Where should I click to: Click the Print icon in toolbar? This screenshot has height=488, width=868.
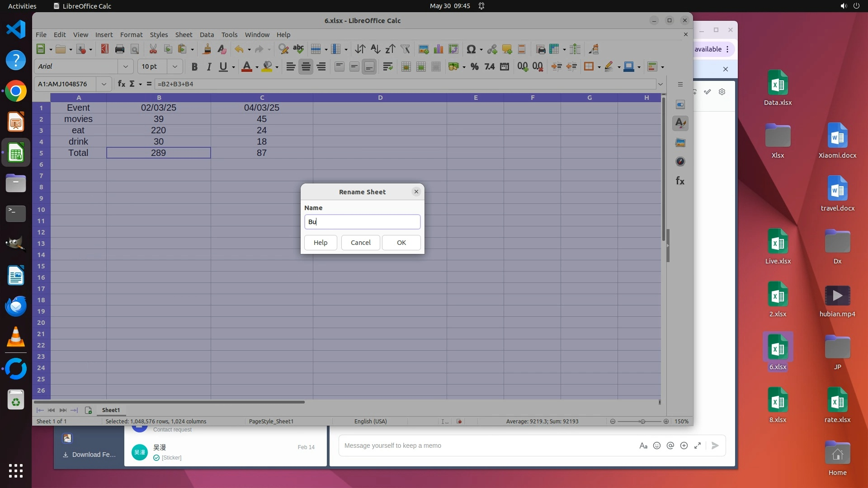click(119, 49)
